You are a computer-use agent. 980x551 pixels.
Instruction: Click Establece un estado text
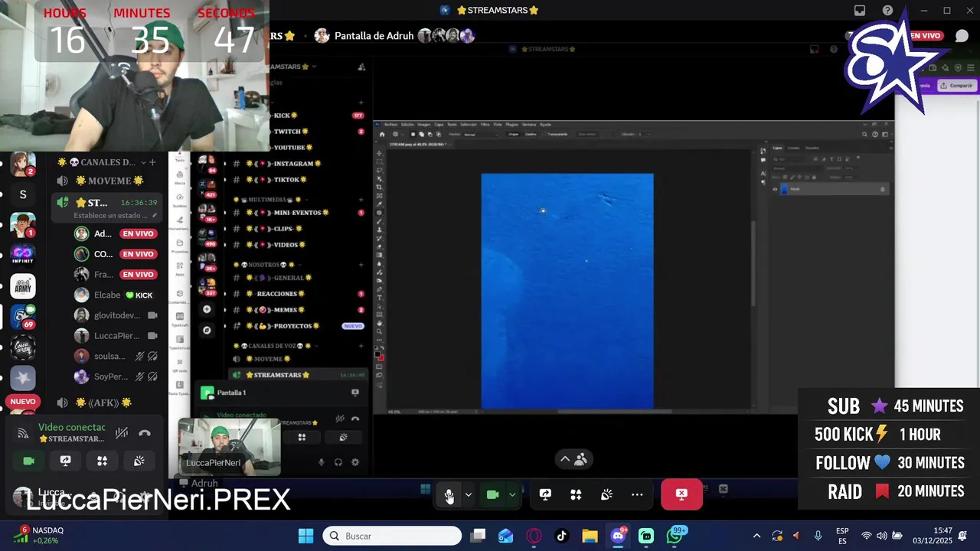click(x=111, y=216)
